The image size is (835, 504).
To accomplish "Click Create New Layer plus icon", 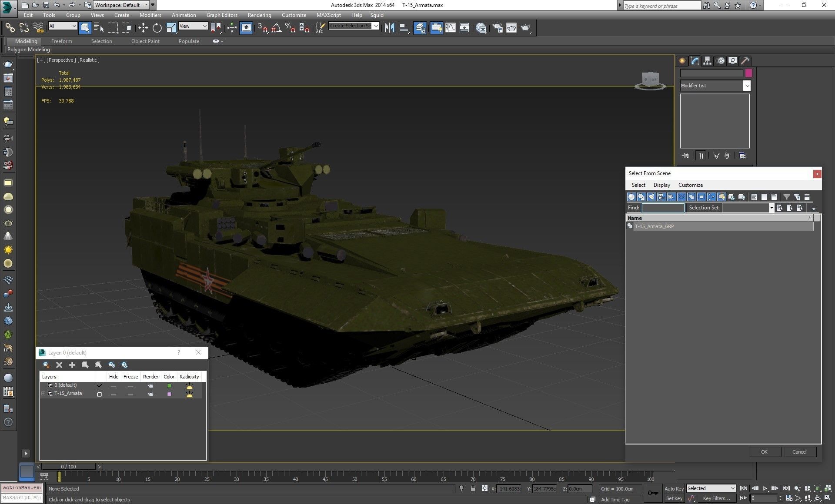I will tap(72, 365).
